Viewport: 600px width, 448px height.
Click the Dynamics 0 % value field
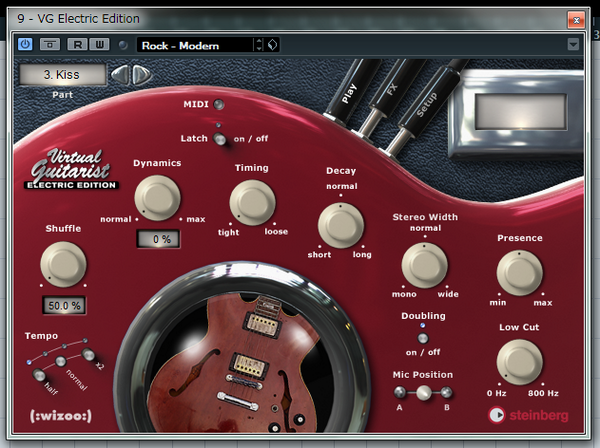pyautogui.click(x=158, y=239)
